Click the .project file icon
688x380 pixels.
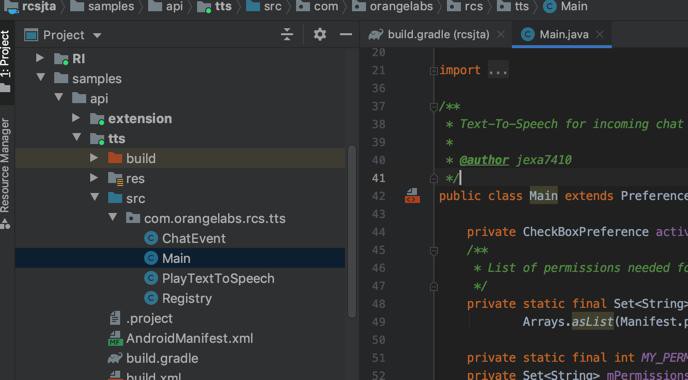point(115,318)
